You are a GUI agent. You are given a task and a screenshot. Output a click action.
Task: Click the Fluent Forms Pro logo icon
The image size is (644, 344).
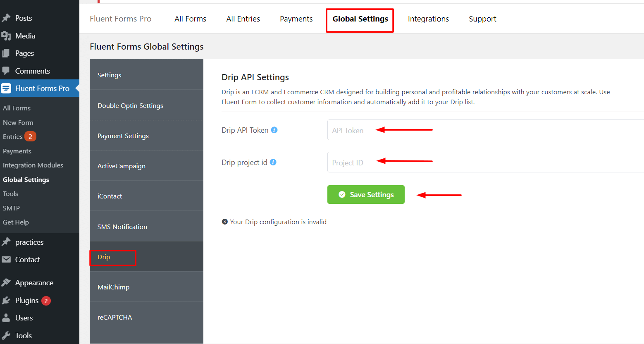(6, 88)
